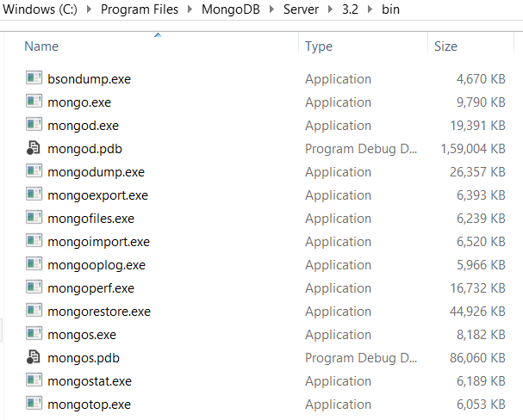Click the size value 1,59,004 KB

(473, 149)
